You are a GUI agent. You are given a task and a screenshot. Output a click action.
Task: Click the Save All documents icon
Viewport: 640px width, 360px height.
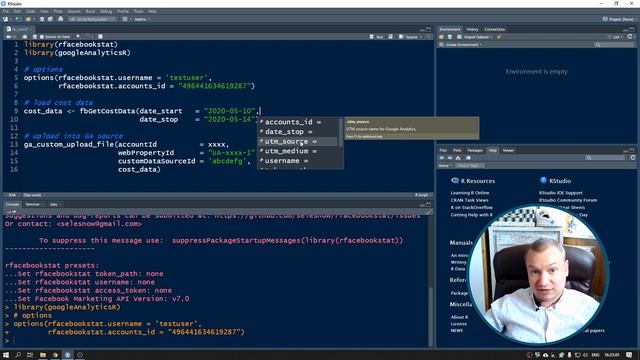(x=50, y=19)
